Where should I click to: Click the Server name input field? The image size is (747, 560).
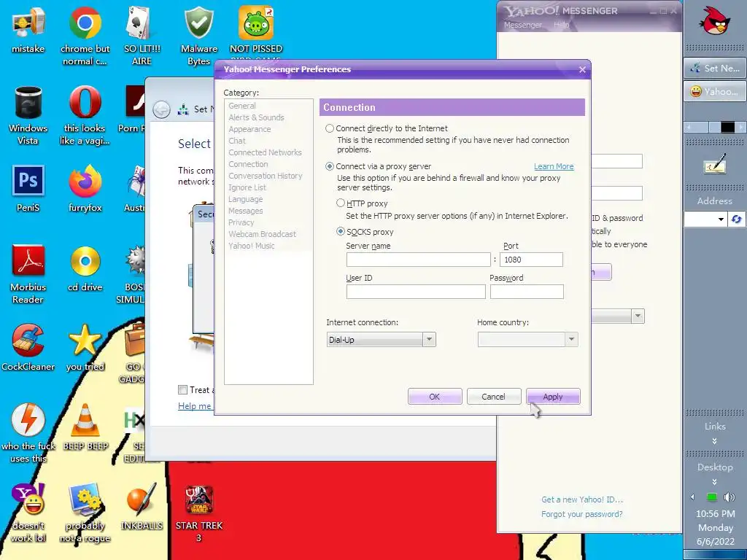tap(418, 260)
